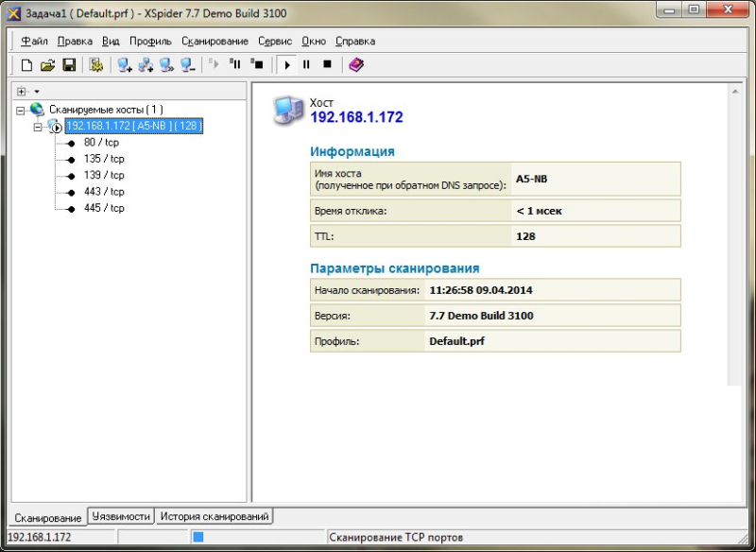
Task: Click the 192.168.1.172 report heading
Action: click(356, 117)
